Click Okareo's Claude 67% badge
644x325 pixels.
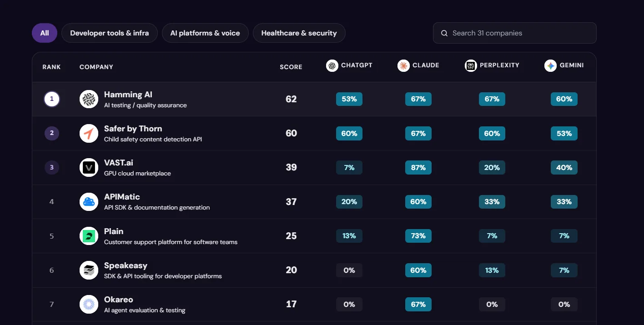click(418, 304)
